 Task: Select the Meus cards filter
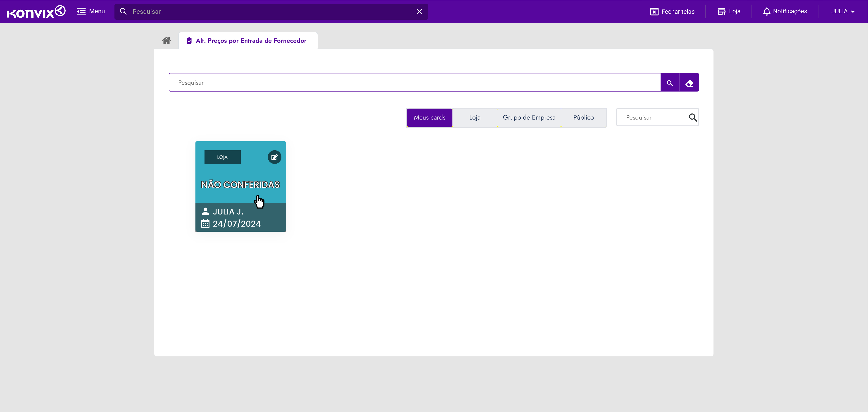(429, 118)
